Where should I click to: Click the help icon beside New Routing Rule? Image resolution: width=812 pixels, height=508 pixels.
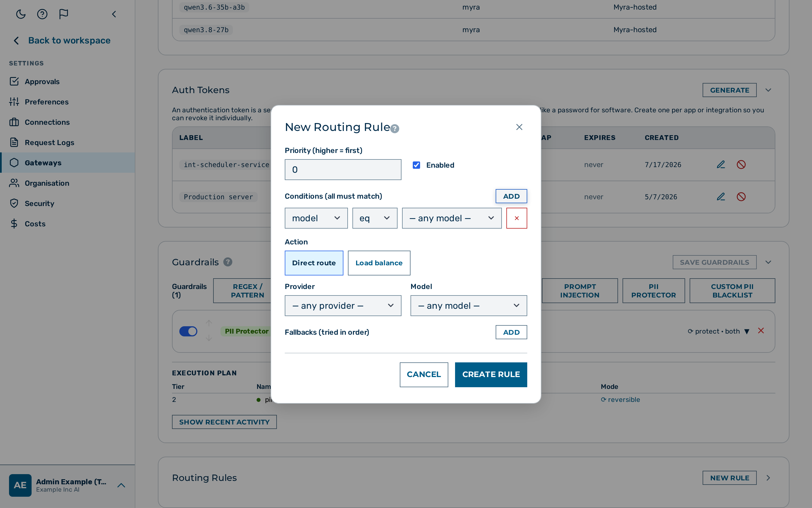[x=395, y=129]
